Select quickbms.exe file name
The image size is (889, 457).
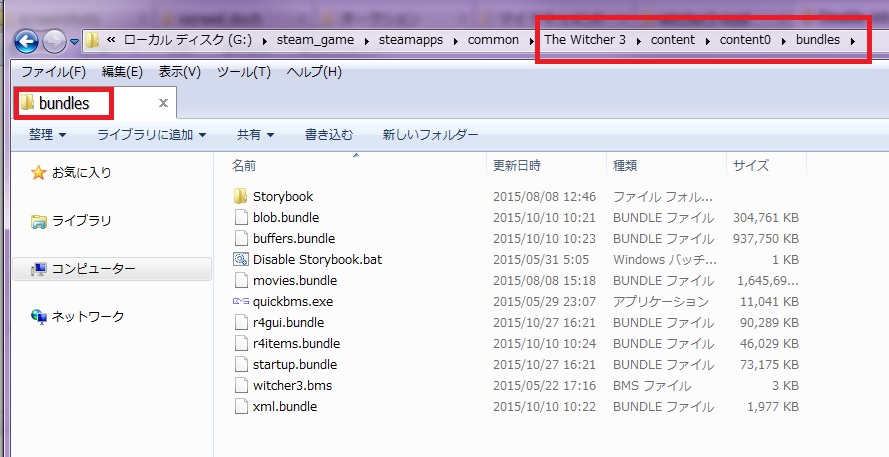293,302
